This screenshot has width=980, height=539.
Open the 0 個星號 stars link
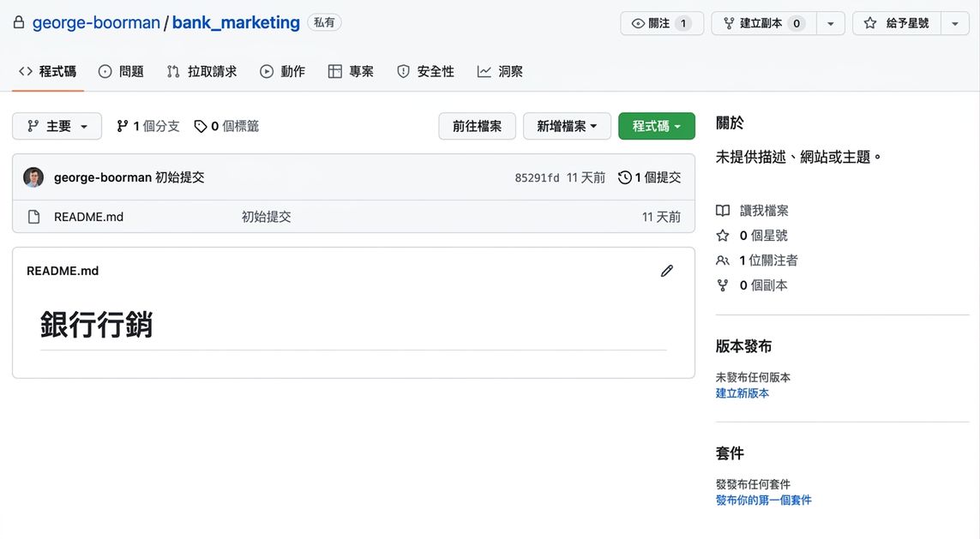(752, 236)
